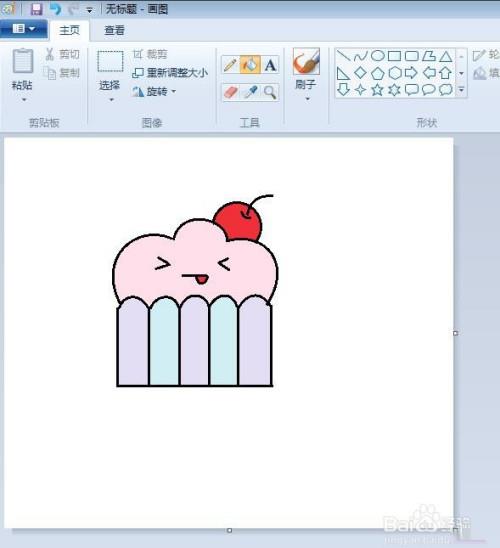Screen dimensions: 500x548
Task: Select the Color picker eyedropper tool
Action: point(250,92)
